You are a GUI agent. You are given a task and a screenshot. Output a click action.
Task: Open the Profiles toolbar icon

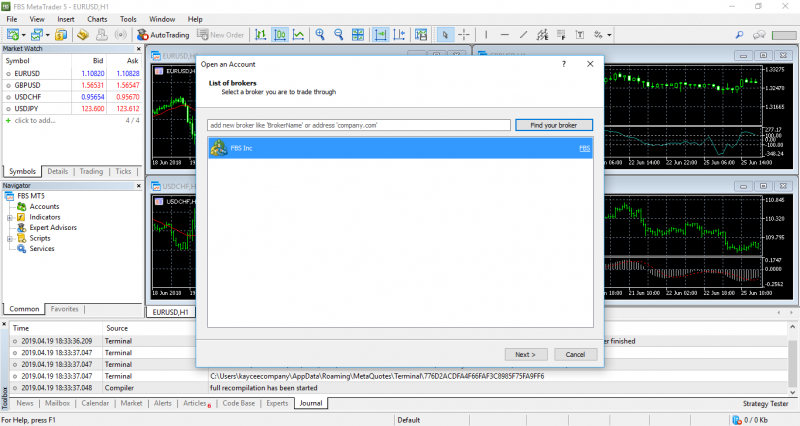[x=36, y=35]
